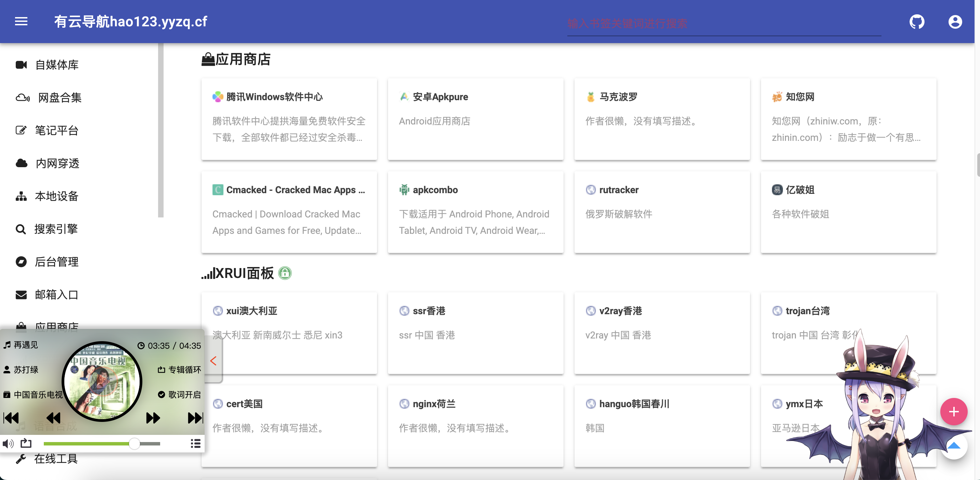Open the cert美国 card
980x480 pixels.
[289, 426]
